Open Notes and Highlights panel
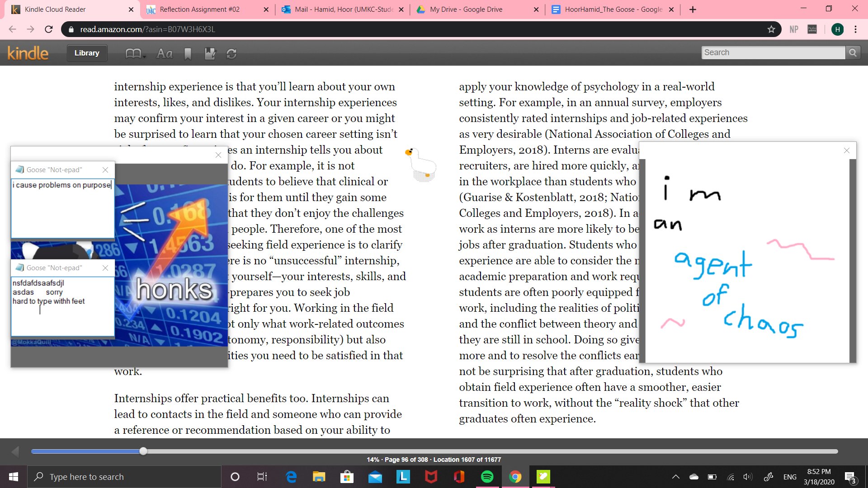Image resolution: width=868 pixels, height=488 pixels. (x=209, y=53)
